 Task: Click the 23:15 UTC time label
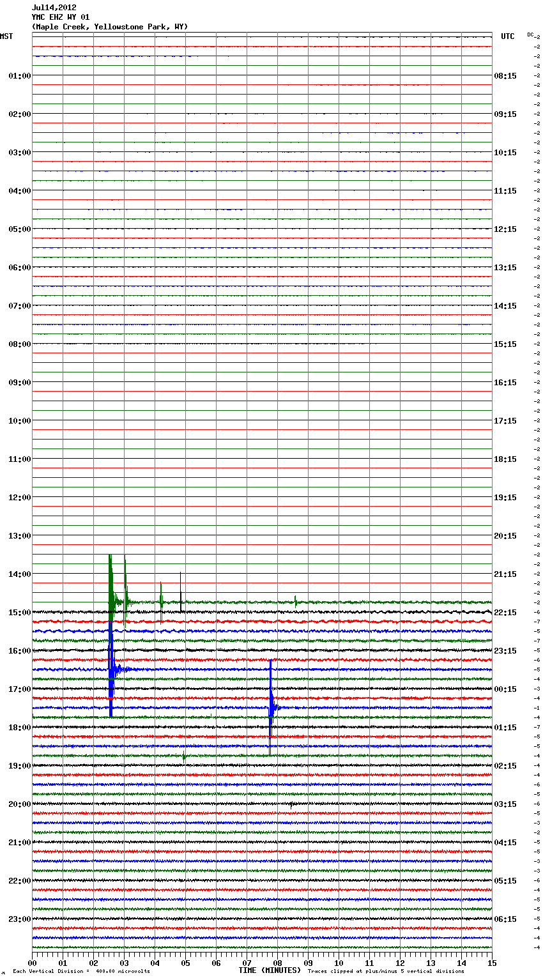(505, 651)
